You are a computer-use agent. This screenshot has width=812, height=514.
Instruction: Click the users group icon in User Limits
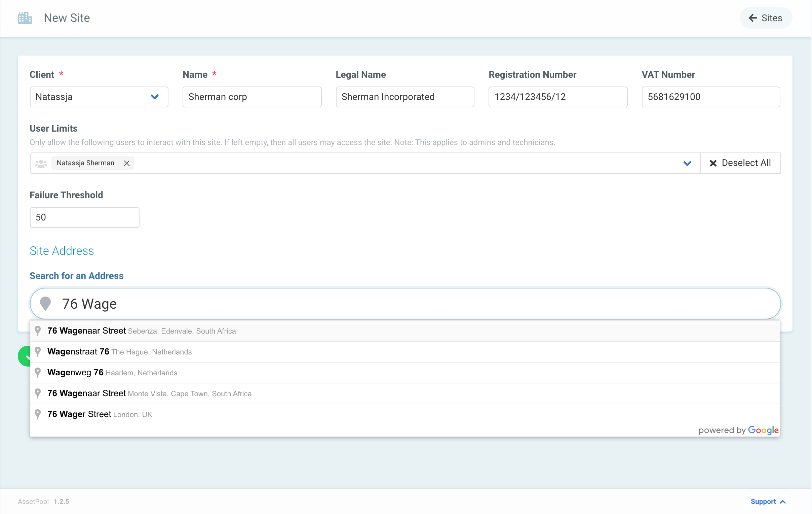(x=41, y=163)
